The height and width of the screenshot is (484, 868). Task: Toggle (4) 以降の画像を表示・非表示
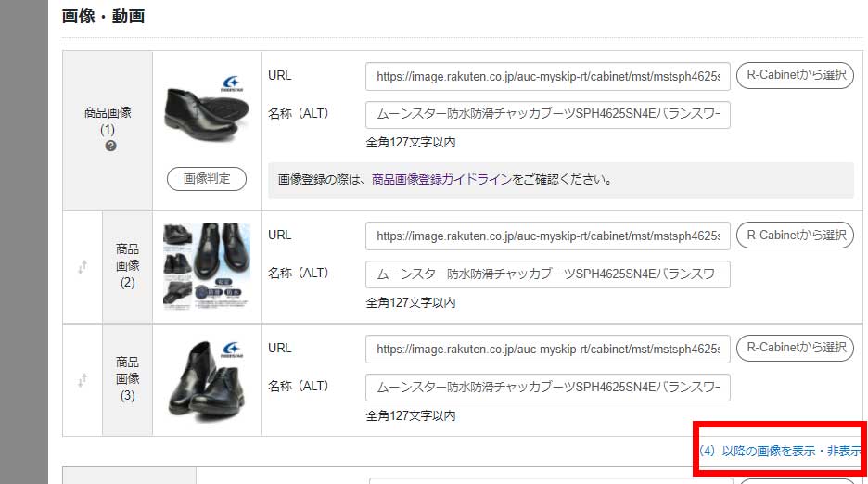pos(779,451)
